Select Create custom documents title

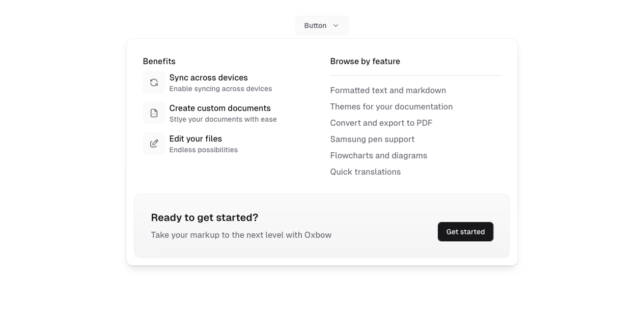point(220,108)
